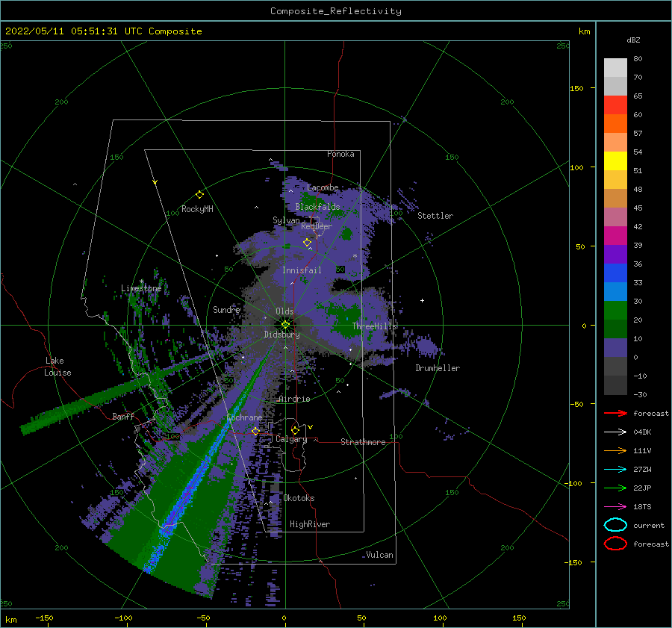Click the Cochrane town label
The image size is (672, 628).
tap(244, 417)
